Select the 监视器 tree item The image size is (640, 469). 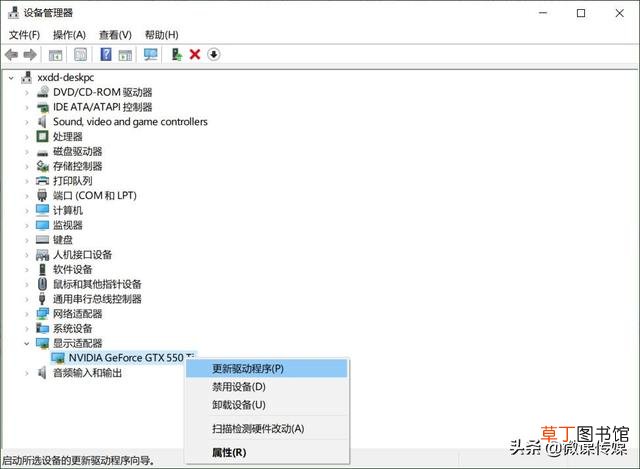68,225
